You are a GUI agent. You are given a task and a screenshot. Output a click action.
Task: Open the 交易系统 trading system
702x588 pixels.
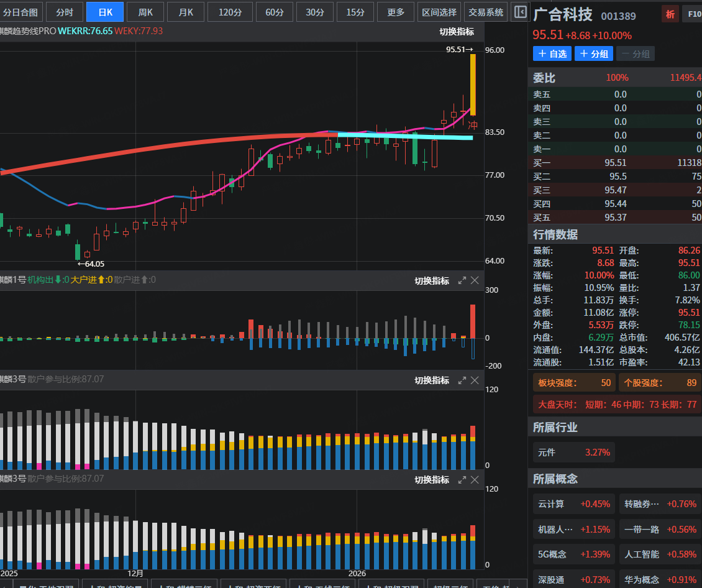486,12
